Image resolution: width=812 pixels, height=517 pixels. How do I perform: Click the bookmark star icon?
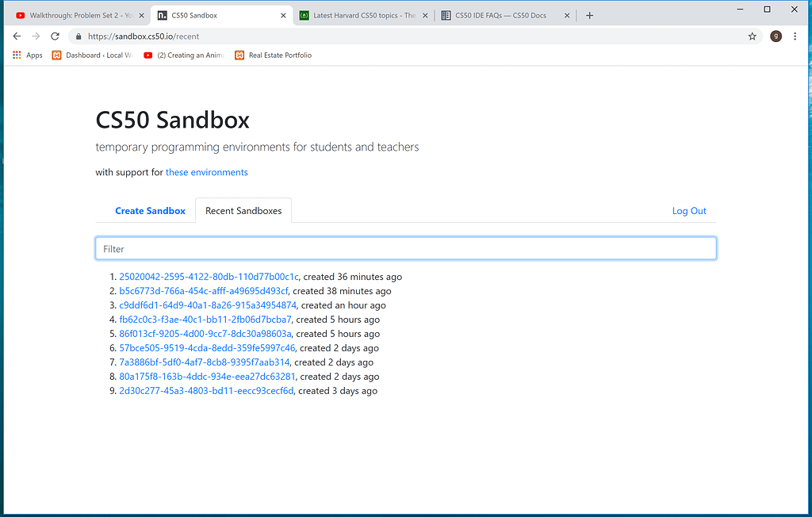pos(752,36)
